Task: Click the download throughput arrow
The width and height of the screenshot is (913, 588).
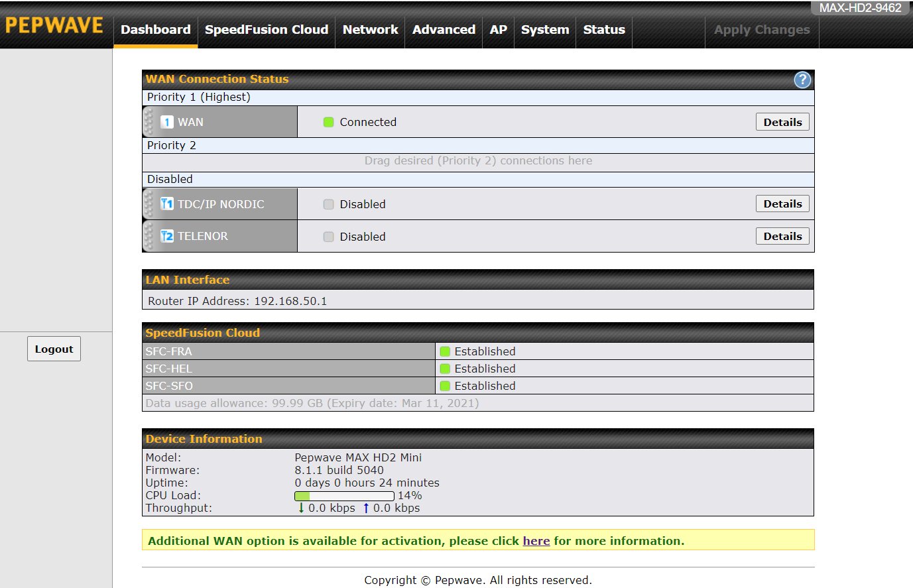Action: coord(301,508)
